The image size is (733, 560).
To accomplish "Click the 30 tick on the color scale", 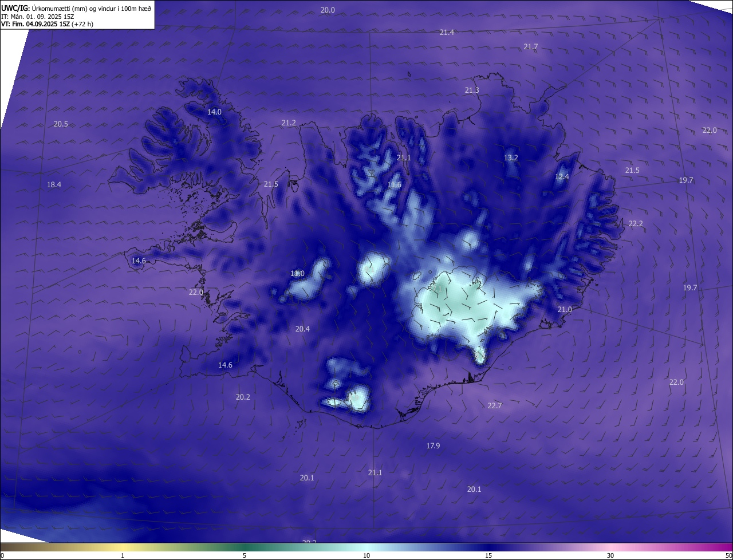I will click(610, 555).
